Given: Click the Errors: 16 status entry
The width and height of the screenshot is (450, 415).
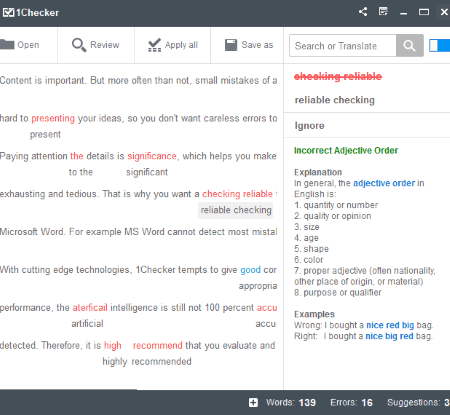Looking at the screenshot, I should click(351, 403).
